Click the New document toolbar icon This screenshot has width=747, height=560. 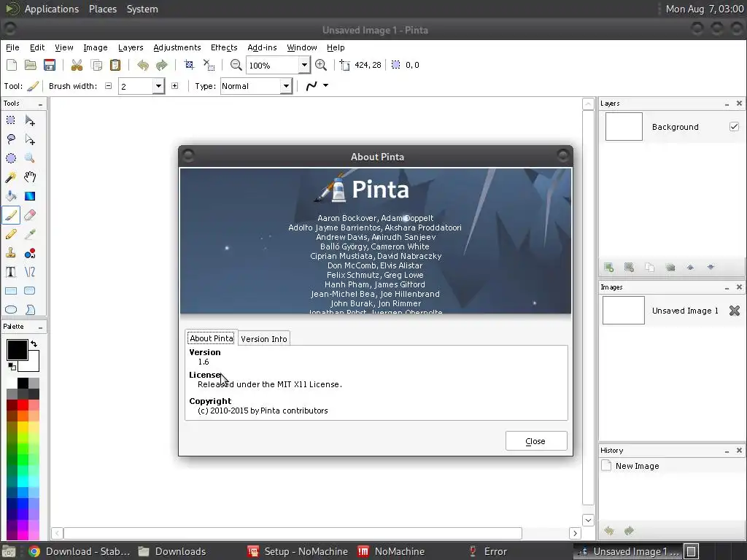point(12,65)
